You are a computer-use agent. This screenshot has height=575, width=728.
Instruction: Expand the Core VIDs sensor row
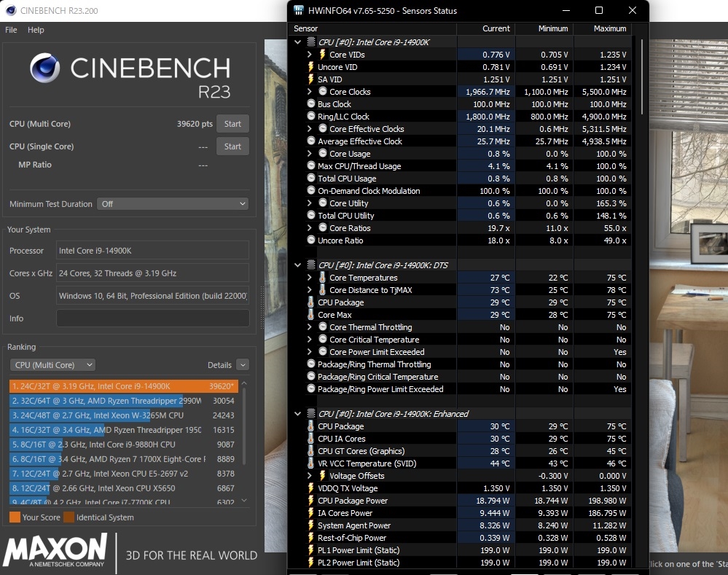[x=310, y=55]
